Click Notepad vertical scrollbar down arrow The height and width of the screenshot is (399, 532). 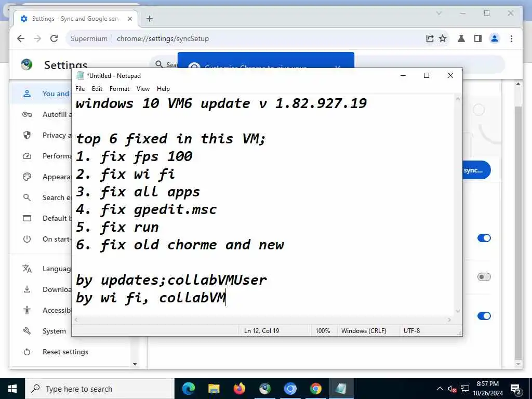458,311
